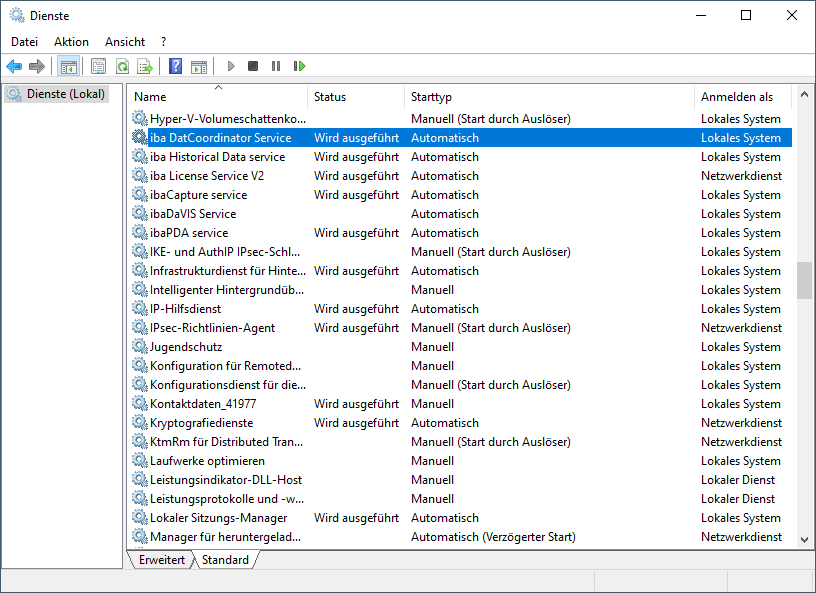Viewport: 816px width, 593px height.
Task: Click scrollbar down arrow
Action: pyautogui.click(x=805, y=540)
